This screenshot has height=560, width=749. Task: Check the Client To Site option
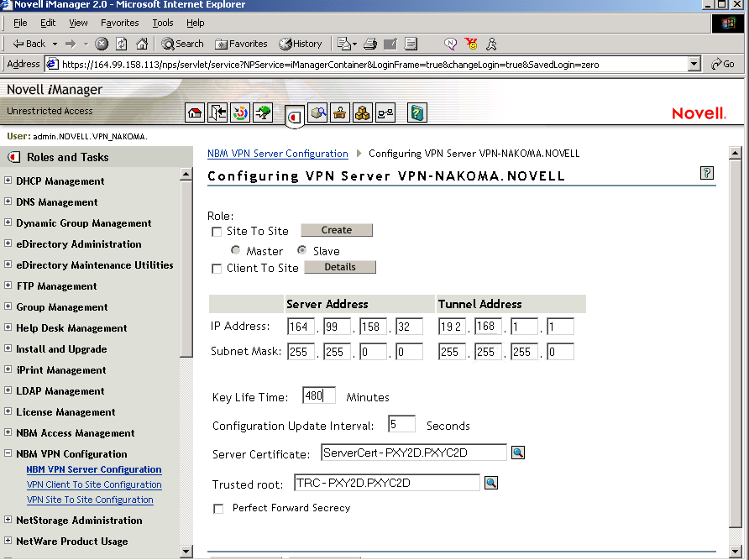pyautogui.click(x=217, y=269)
